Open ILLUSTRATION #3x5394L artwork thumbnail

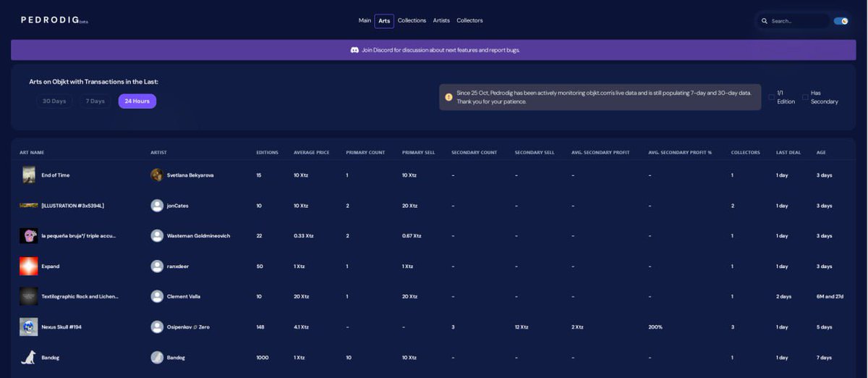point(29,206)
